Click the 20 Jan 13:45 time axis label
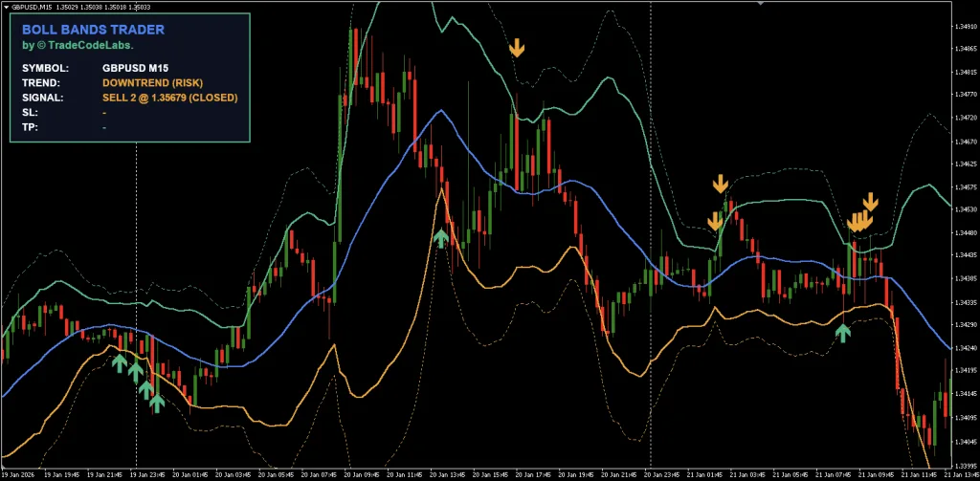 449,474
